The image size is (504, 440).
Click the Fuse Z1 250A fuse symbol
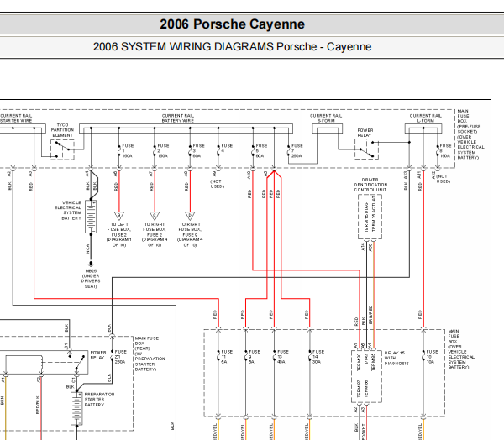pyautogui.click(x=112, y=357)
